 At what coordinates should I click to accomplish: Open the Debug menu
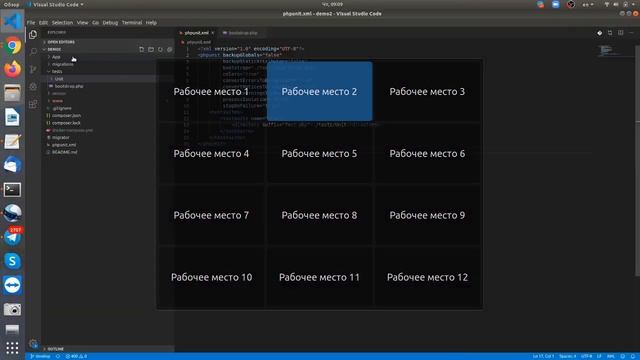[110, 23]
